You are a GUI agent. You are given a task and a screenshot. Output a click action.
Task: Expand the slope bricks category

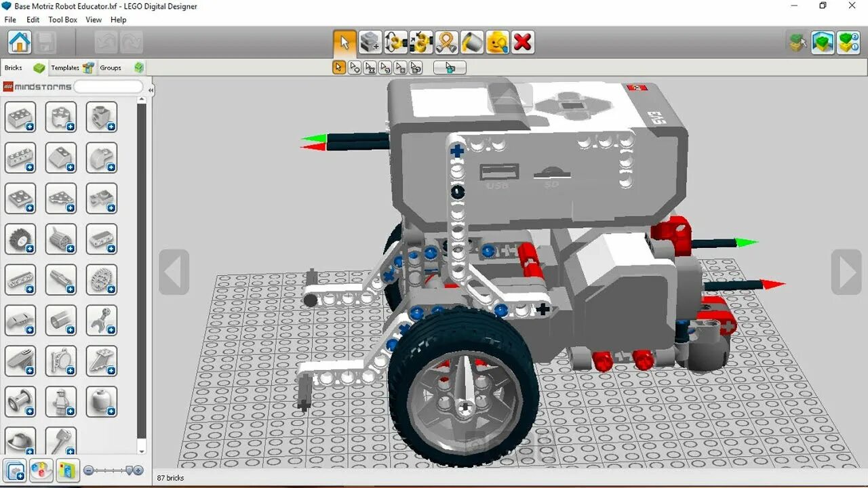(x=61, y=157)
